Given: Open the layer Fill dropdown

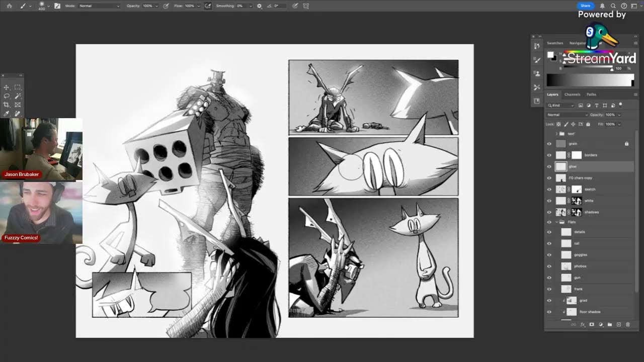Looking at the screenshot, I should pos(619,124).
